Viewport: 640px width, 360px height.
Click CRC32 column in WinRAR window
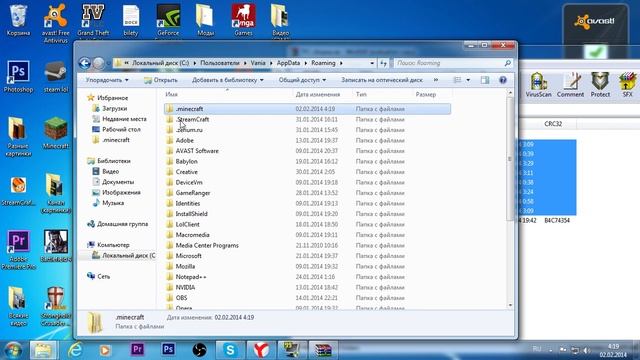click(x=553, y=124)
